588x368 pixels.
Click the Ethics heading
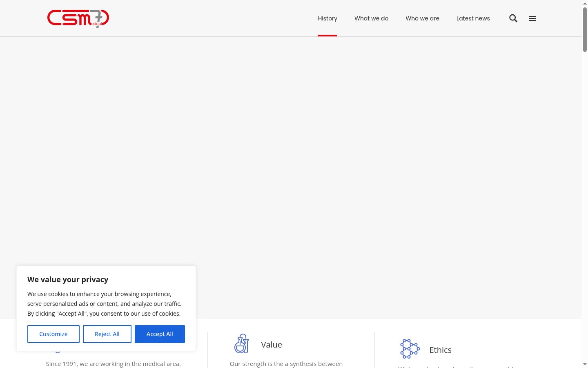[440, 350]
